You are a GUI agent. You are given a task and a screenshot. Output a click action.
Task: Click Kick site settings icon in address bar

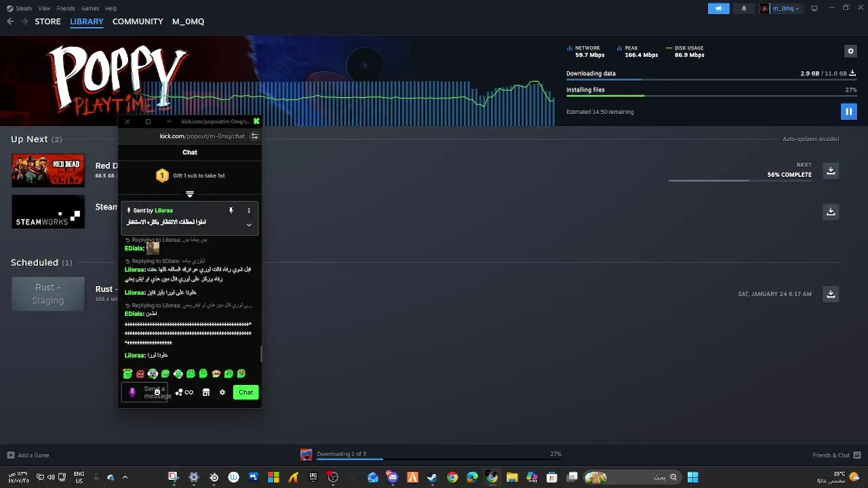254,136
